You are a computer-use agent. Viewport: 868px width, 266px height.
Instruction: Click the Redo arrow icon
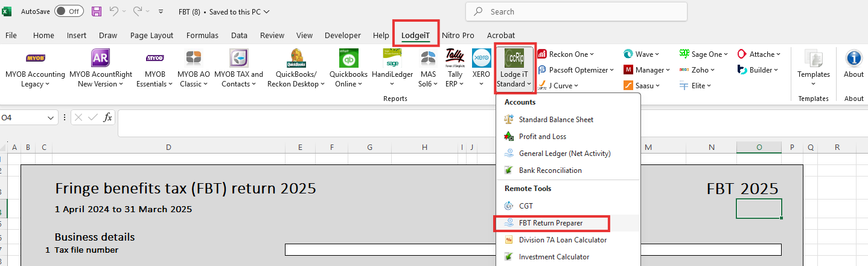(138, 11)
